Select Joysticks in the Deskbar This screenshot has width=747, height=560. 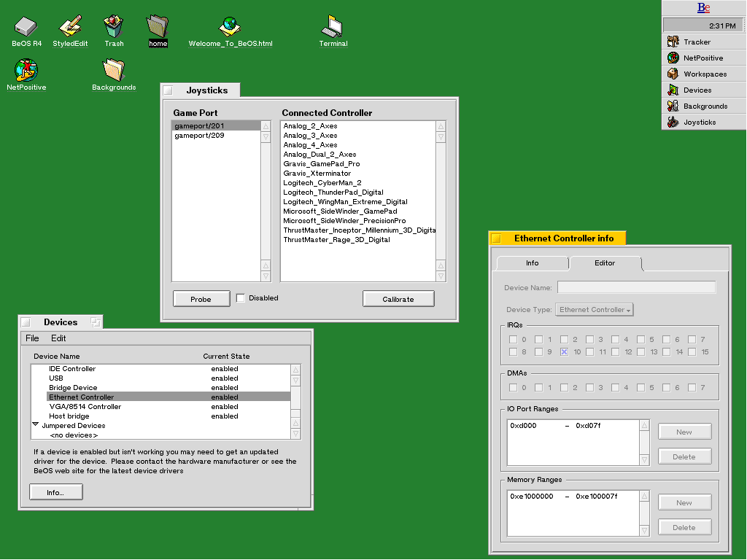(x=704, y=122)
